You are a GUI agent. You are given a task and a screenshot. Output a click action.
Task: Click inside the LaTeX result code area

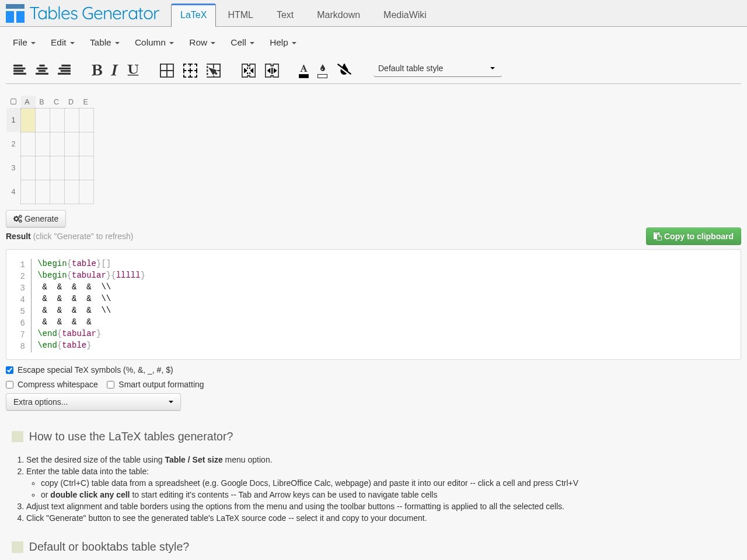tap(373, 304)
